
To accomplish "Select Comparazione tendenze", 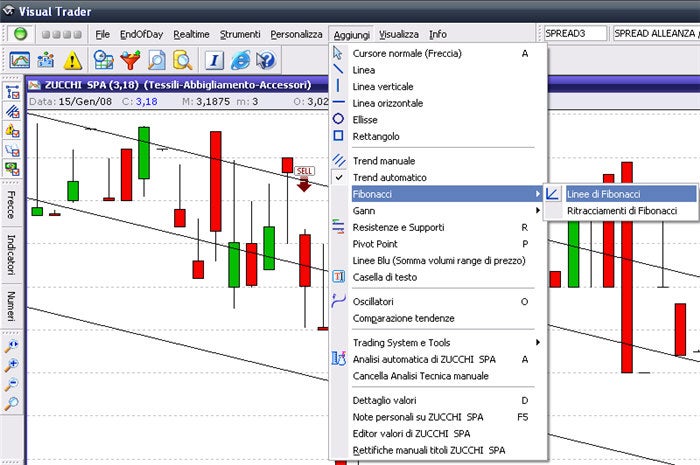I will point(438,318).
